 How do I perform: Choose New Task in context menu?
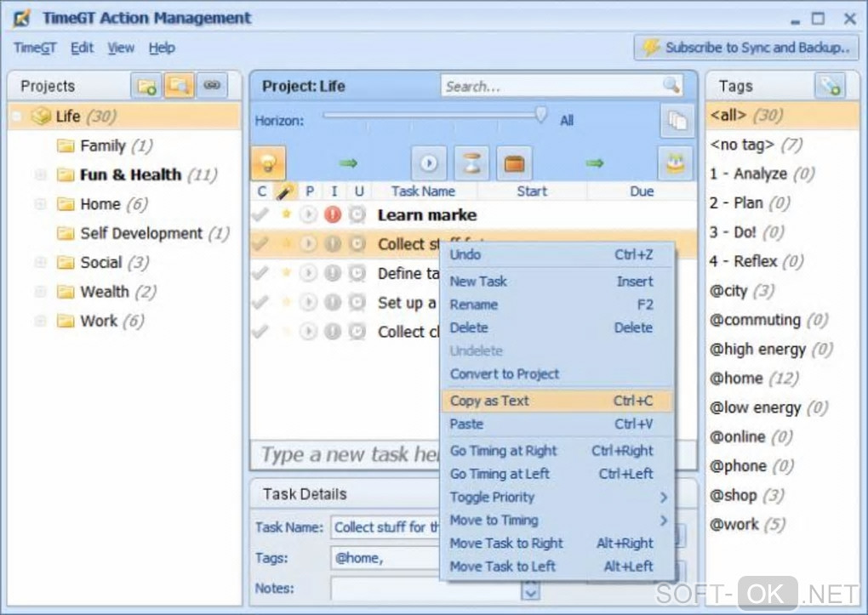tap(557, 282)
